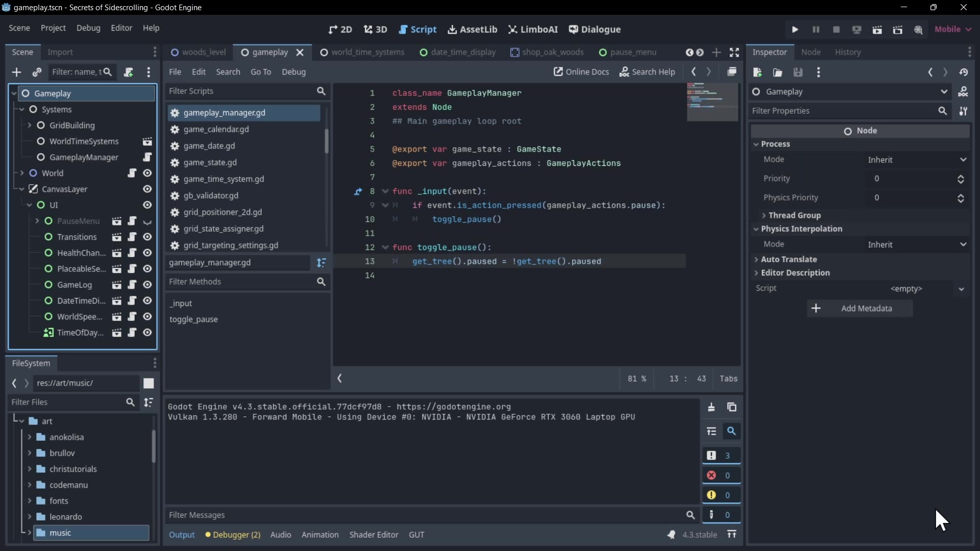This screenshot has width=980, height=551.
Task: Open the Debug menu in the script editor
Action: [294, 72]
